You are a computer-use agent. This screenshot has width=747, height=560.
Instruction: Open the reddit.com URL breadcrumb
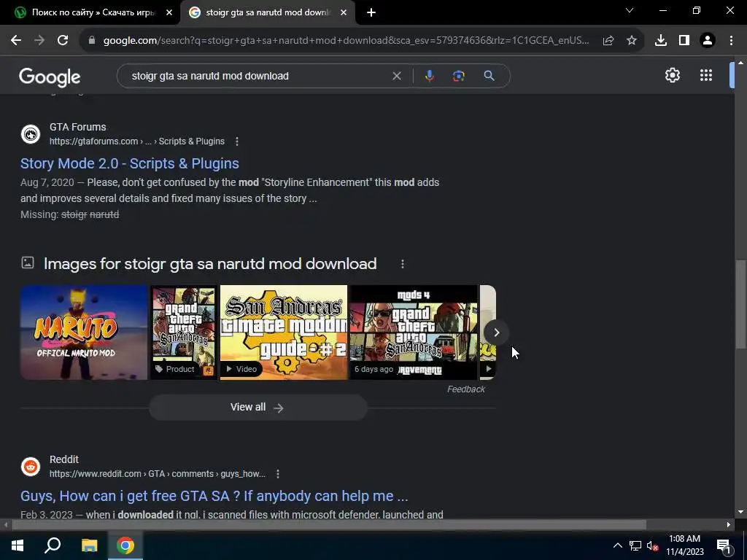click(x=158, y=474)
